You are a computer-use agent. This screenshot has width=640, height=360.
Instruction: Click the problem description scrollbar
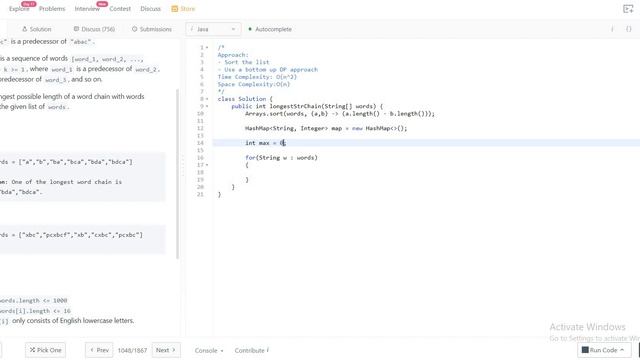click(x=178, y=173)
